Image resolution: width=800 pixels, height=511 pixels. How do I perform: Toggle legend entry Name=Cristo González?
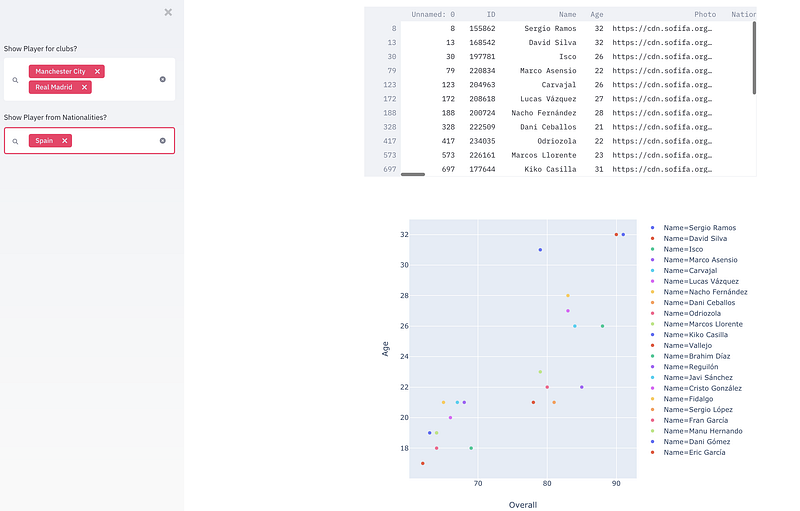702,389
